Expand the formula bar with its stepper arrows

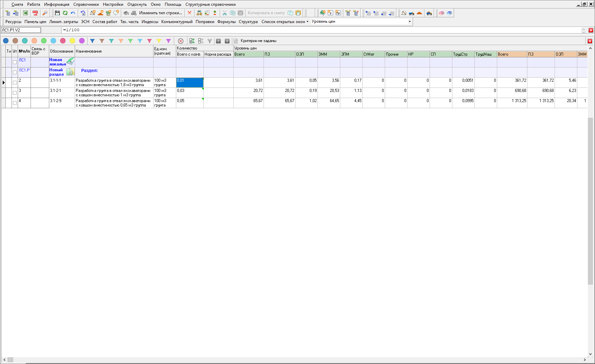[x=583, y=30]
